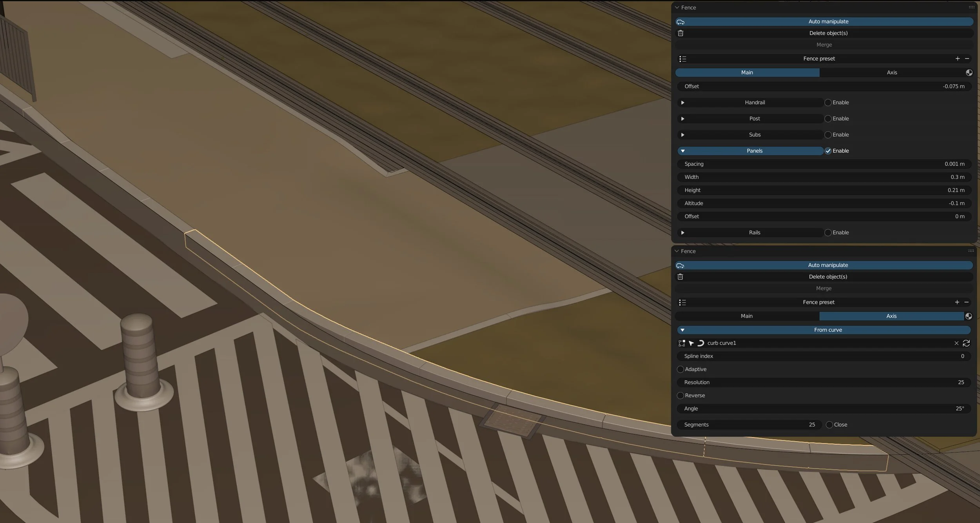Switch to Main tab in lower Fence panel
980x523 pixels.
coord(746,316)
